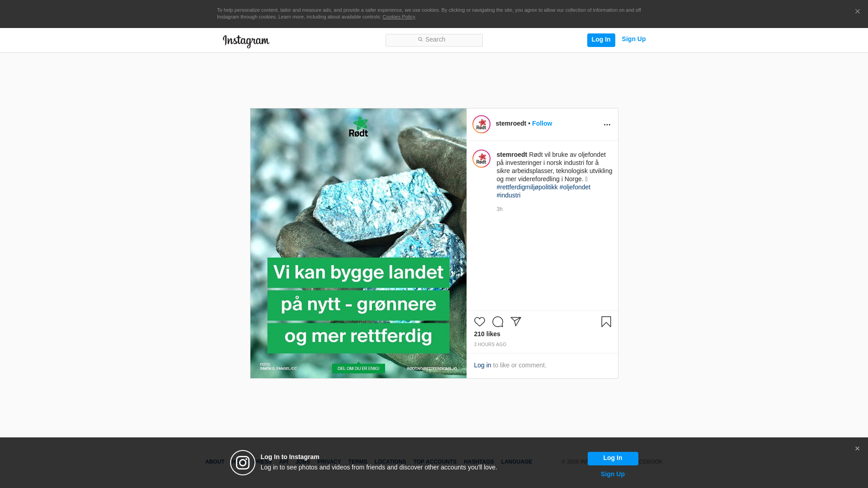Open the Sign Up link in the header

click(634, 39)
